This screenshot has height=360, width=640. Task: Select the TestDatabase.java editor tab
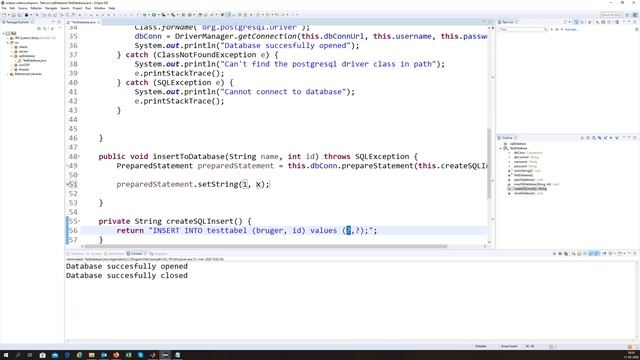click(83, 22)
